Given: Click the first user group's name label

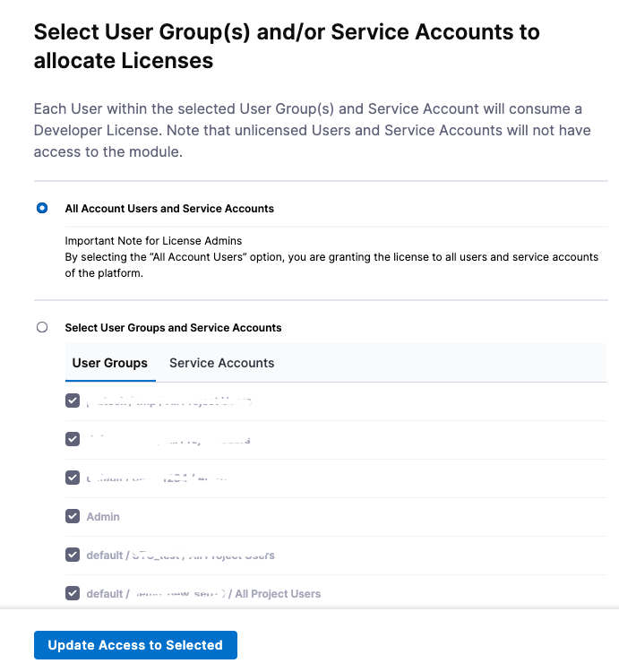Looking at the screenshot, I should point(168,402).
